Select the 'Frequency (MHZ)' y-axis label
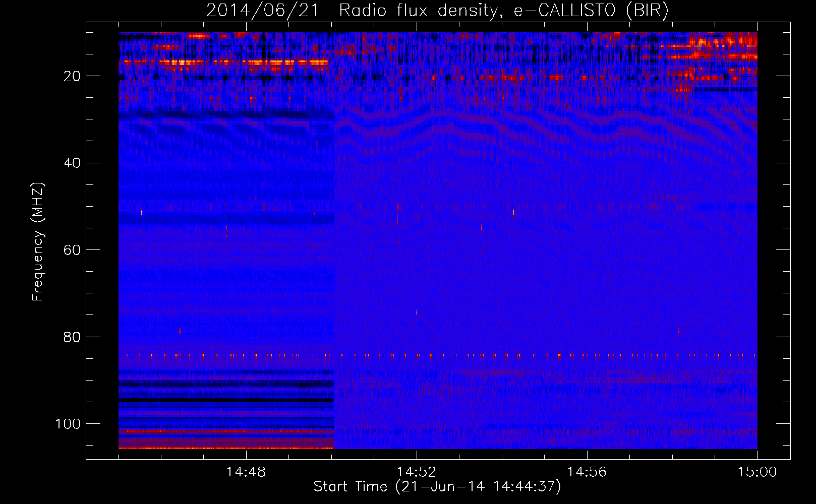The width and height of the screenshot is (816, 504). pyautogui.click(x=38, y=241)
